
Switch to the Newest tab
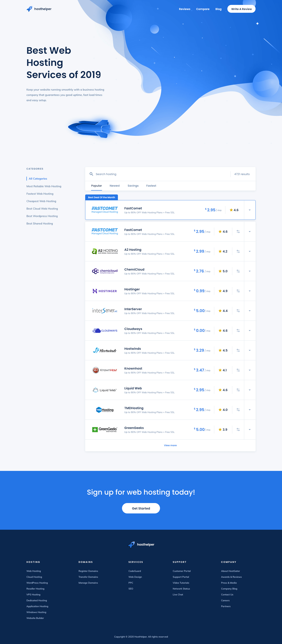point(115,186)
